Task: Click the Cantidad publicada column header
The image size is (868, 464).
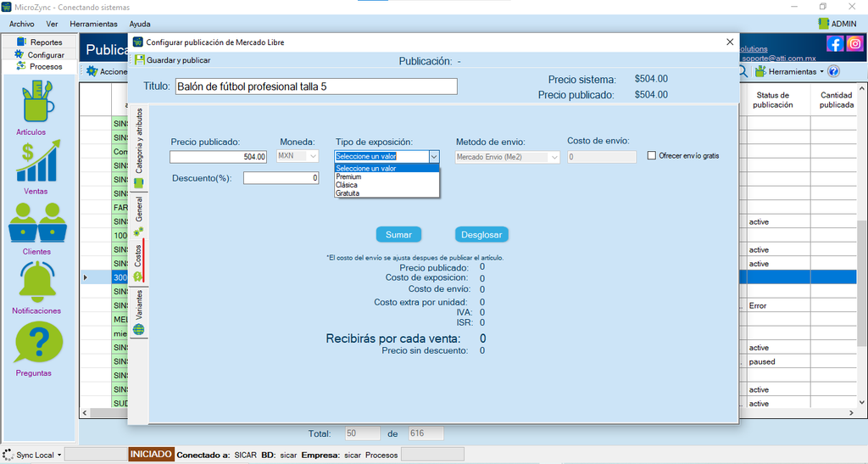Action: pos(836,99)
